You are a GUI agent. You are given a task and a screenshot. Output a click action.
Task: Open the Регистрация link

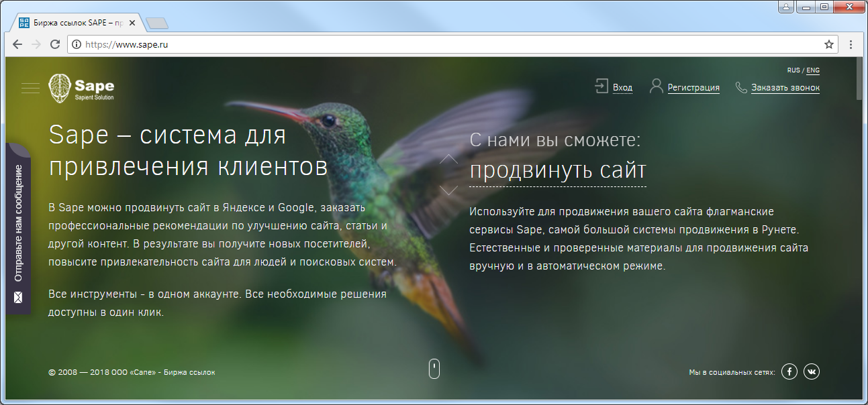tap(693, 87)
